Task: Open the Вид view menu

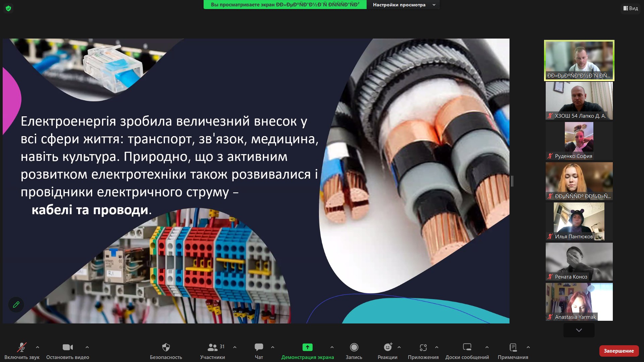Action: 631,8
